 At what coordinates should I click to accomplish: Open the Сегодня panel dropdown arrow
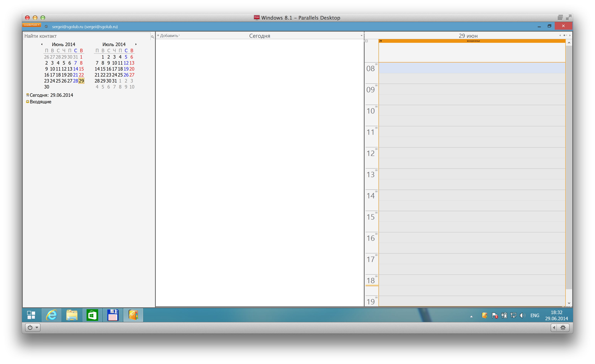point(361,35)
